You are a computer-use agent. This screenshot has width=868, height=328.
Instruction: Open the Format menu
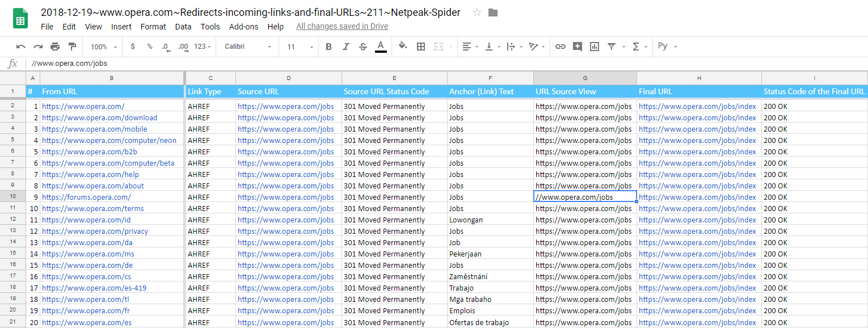153,27
